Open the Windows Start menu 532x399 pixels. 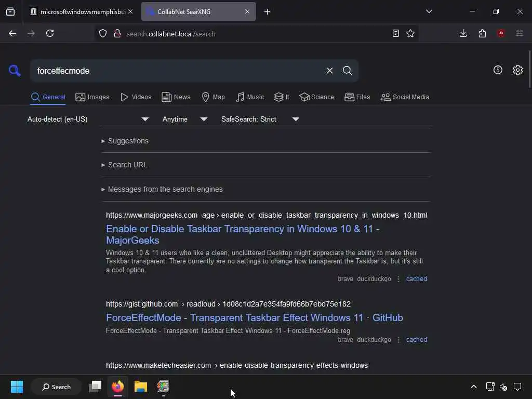(17, 387)
